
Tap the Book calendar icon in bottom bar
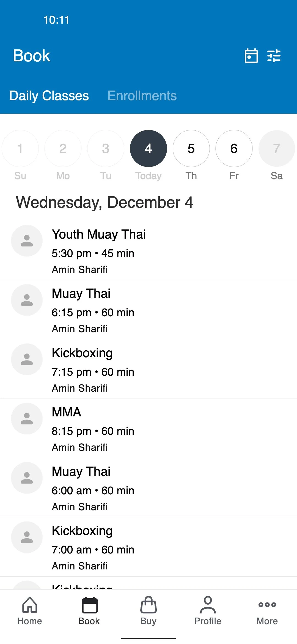(90, 605)
